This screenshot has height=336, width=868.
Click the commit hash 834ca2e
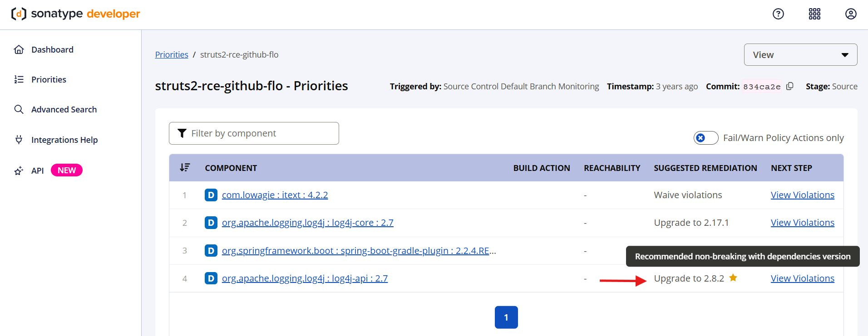pyautogui.click(x=762, y=87)
